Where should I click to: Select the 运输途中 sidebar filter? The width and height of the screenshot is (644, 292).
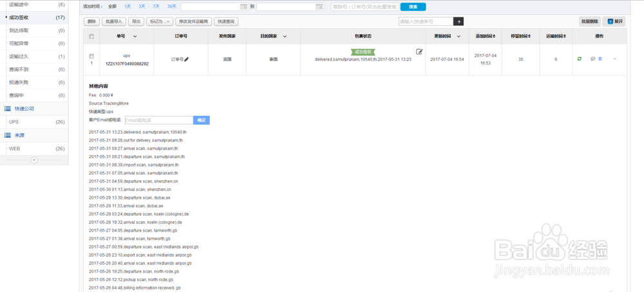click(34, 5)
